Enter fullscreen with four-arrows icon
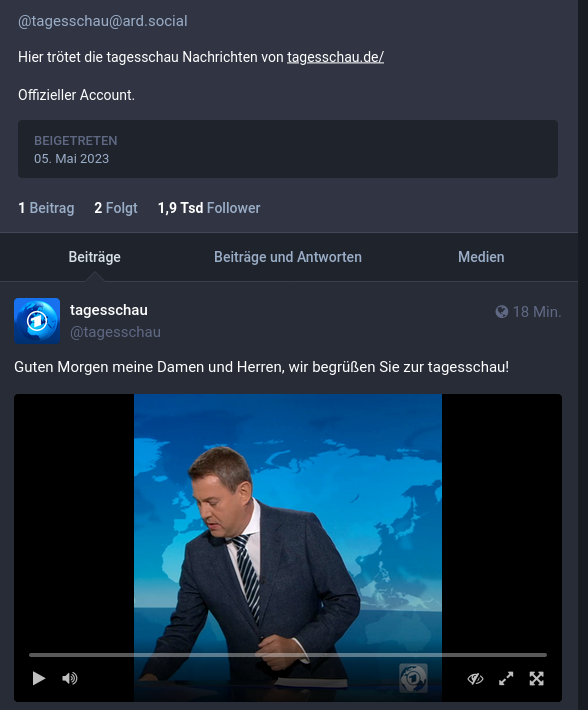Image resolution: width=588 pixels, height=710 pixels. click(536, 678)
